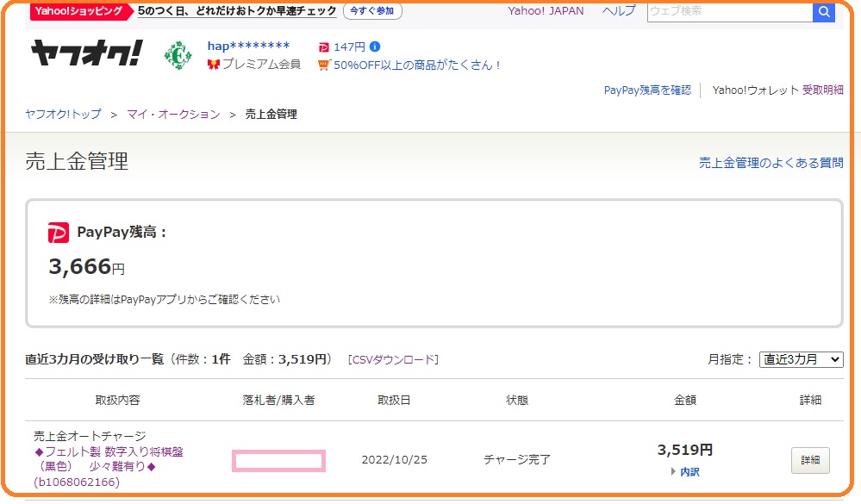
Task: Click the PayPay icon beside 147円
Action: point(323,47)
